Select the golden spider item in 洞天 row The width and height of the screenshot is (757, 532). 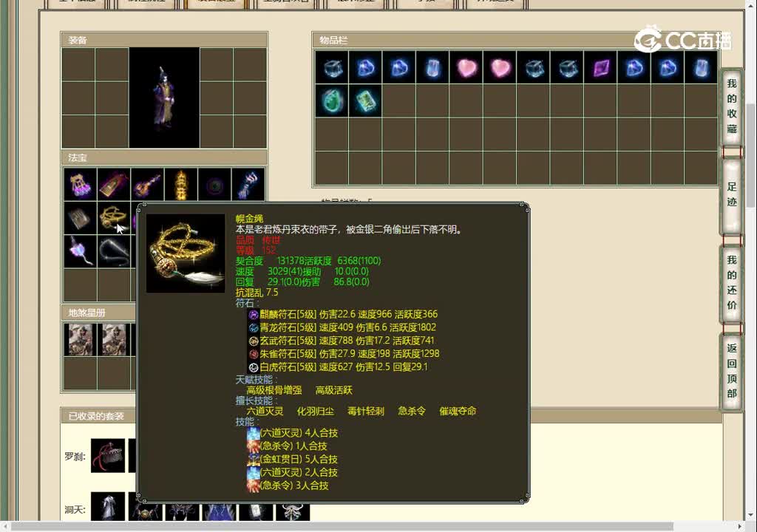[x=145, y=511]
